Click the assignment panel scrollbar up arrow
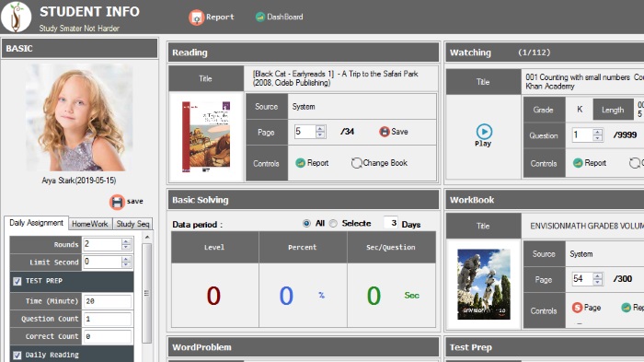 click(147, 237)
